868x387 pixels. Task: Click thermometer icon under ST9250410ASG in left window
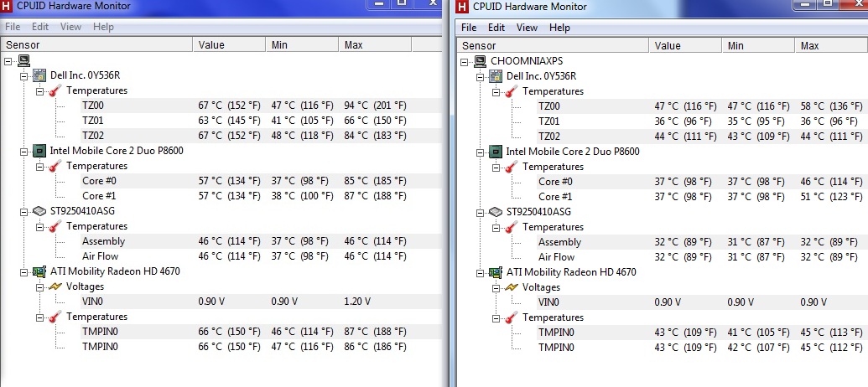(x=55, y=226)
